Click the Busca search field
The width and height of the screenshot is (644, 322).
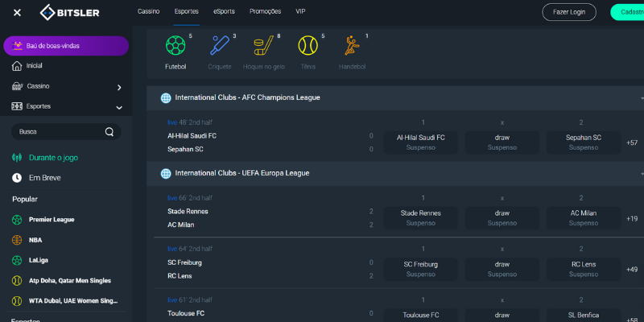(58, 131)
